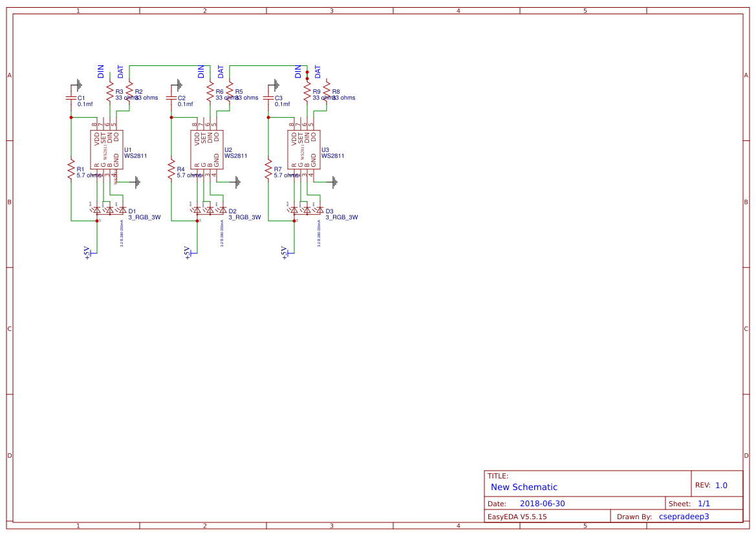
Task: Select the +5V power symbol below U3
Action: click(x=283, y=252)
